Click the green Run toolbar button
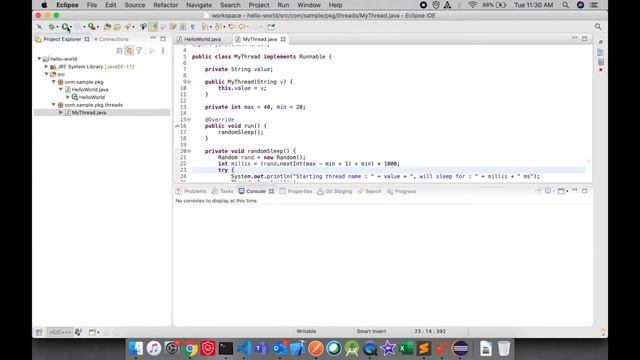640x360 pixels. 65,27
